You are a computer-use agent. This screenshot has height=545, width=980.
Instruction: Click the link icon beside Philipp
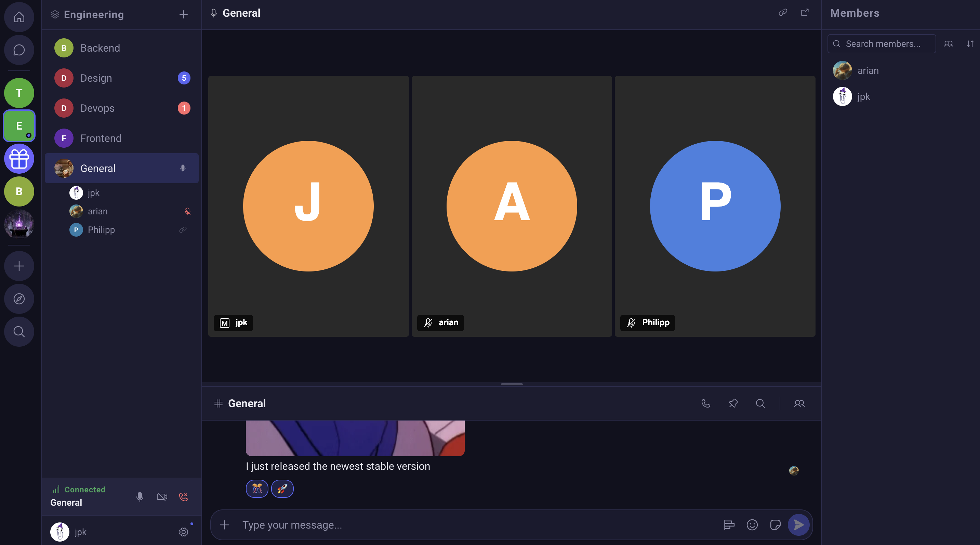point(183,230)
